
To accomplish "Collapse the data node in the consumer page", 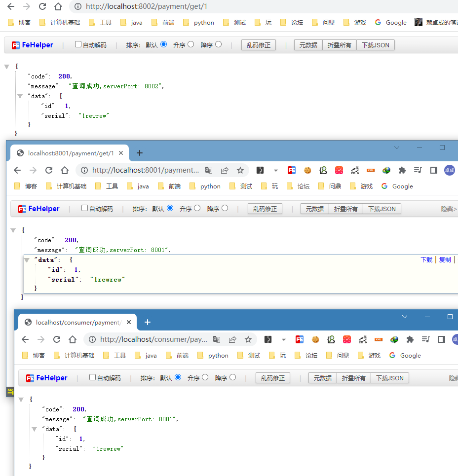I will pyautogui.click(x=35, y=429).
